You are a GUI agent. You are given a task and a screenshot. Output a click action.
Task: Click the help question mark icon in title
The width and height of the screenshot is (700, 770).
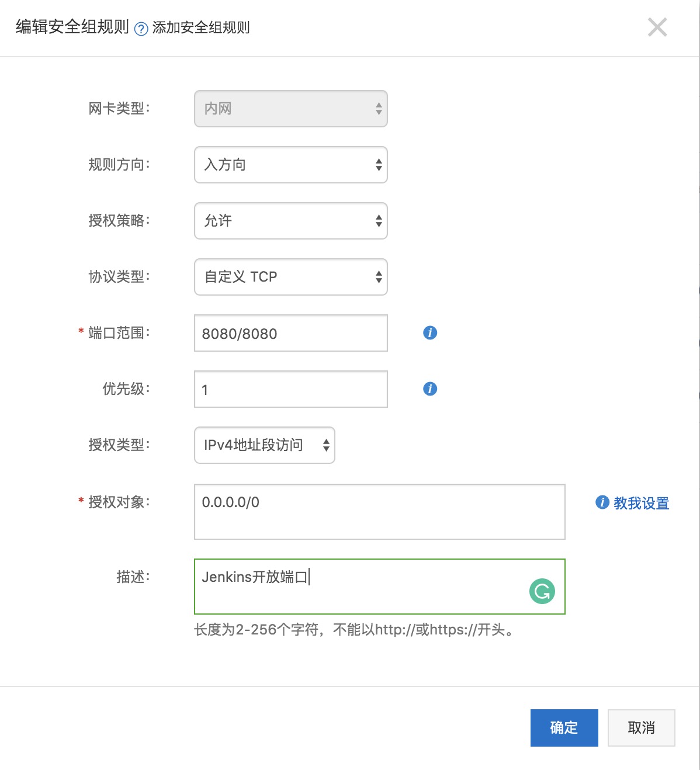point(141,29)
